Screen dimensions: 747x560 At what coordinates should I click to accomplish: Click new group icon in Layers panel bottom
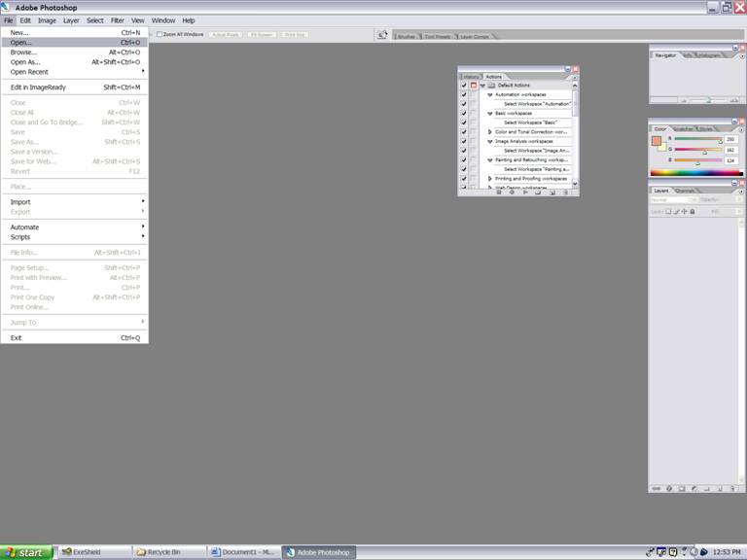[x=707, y=489]
